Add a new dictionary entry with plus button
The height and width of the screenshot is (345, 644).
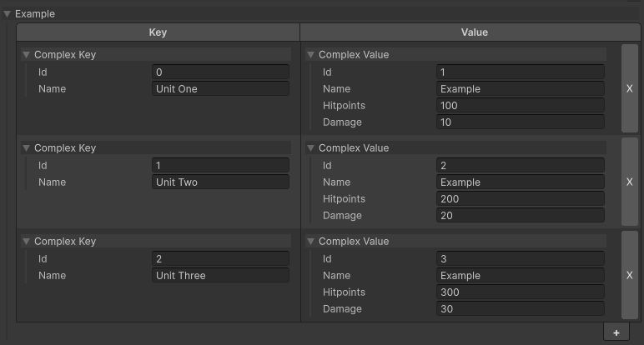point(616,332)
